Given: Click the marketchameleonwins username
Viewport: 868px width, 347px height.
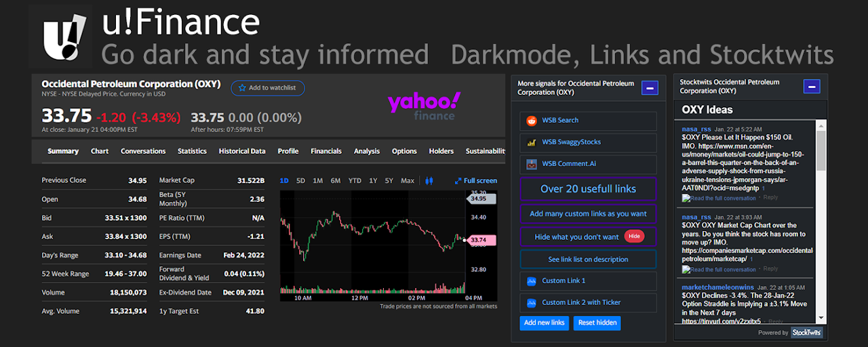Looking at the screenshot, I should click(718, 288).
